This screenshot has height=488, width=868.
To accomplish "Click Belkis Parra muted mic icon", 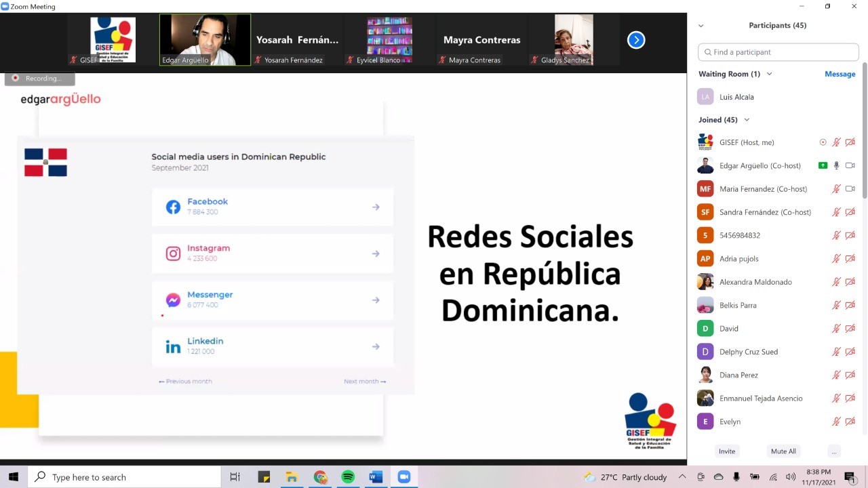I will point(837,305).
